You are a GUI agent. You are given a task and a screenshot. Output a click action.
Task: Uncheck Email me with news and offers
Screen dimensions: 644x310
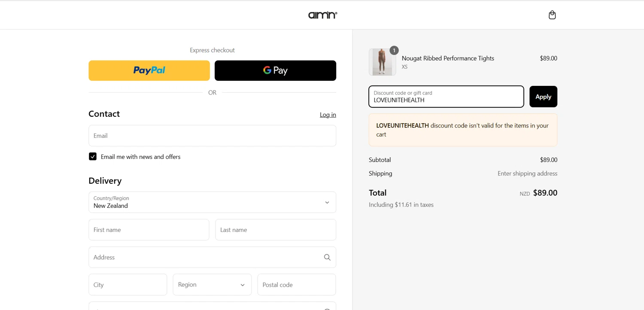pyautogui.click(x=93, y=157)
